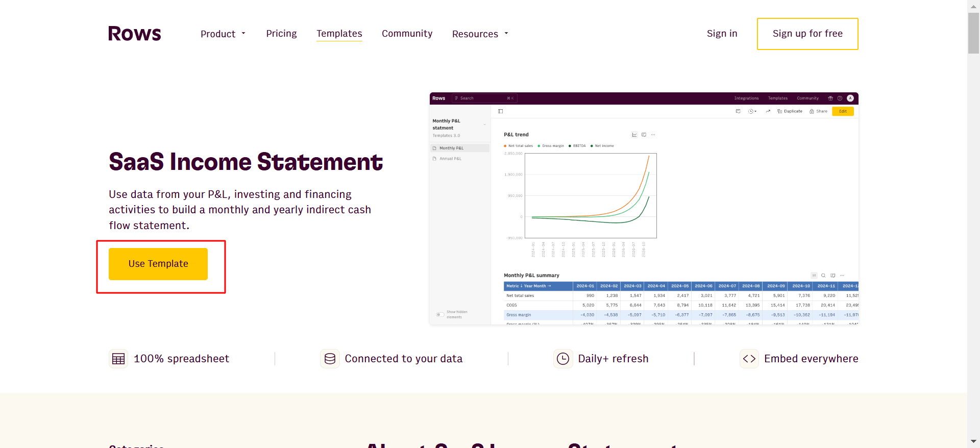The image size is (980, 448).
Task: Click the Embed everywhere code brackets icon
Action: coord(749,359)
